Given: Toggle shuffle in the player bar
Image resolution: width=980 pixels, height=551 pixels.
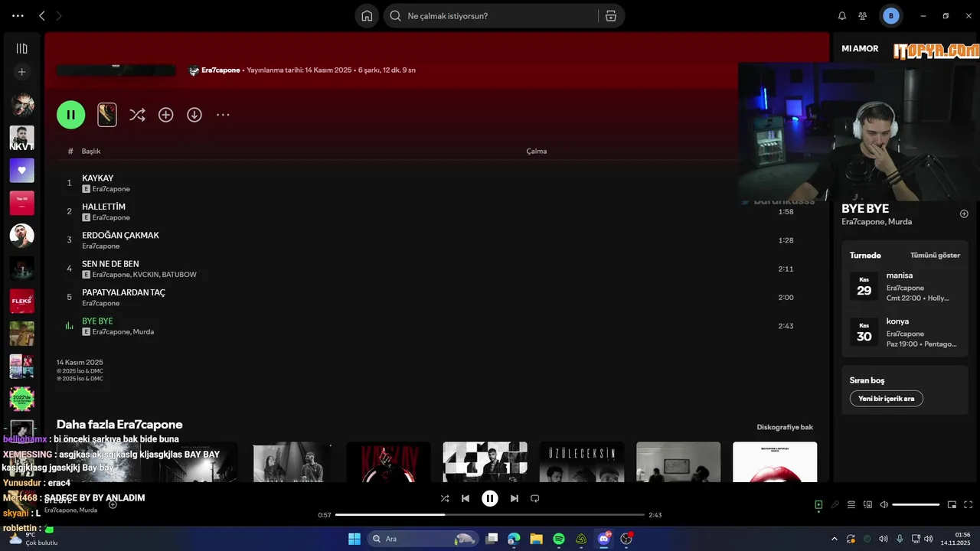Looking at the screenshot, I should pos(445,498).
